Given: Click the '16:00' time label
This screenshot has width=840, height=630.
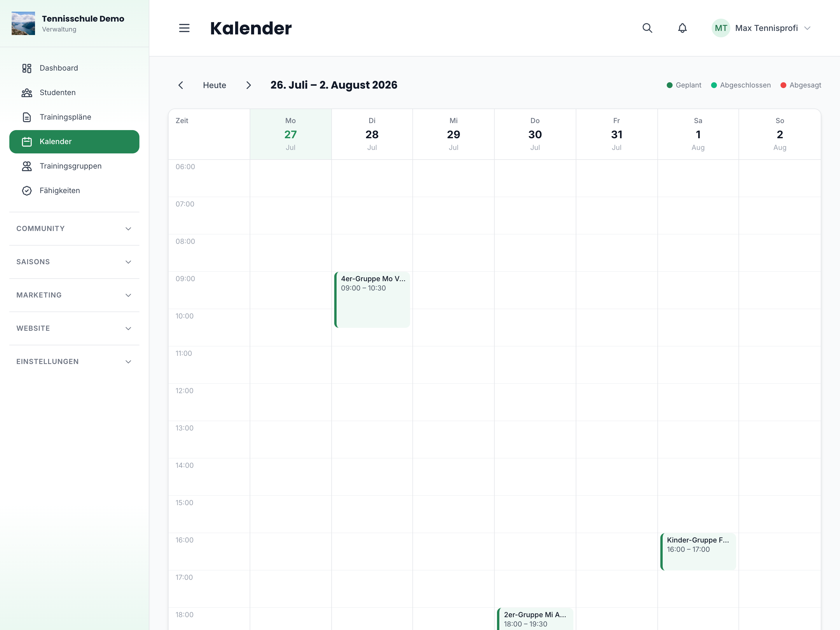Looking at the screenshot, I should (185, 540).
